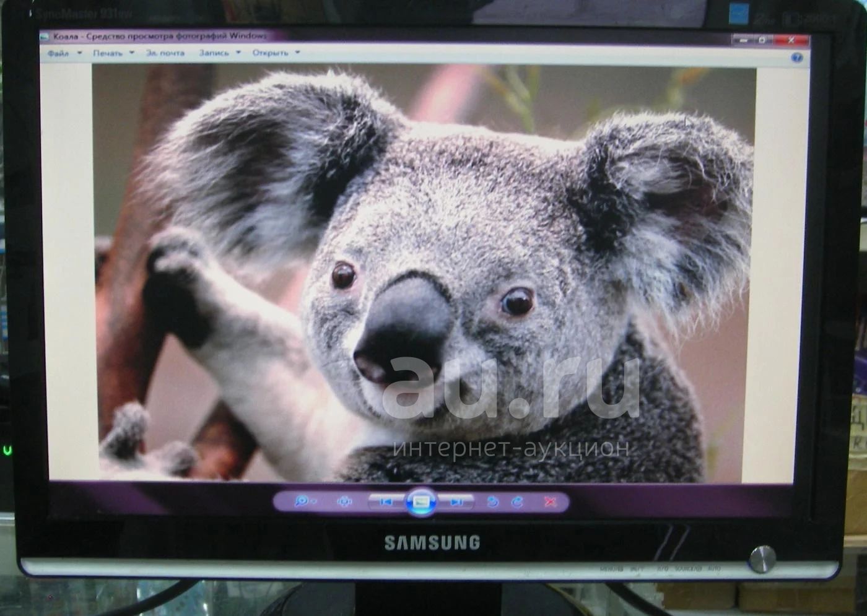Viewport: 867px width, 616px height.
Task: Start the slide show with the center button
Action: (x=421, y=501)
